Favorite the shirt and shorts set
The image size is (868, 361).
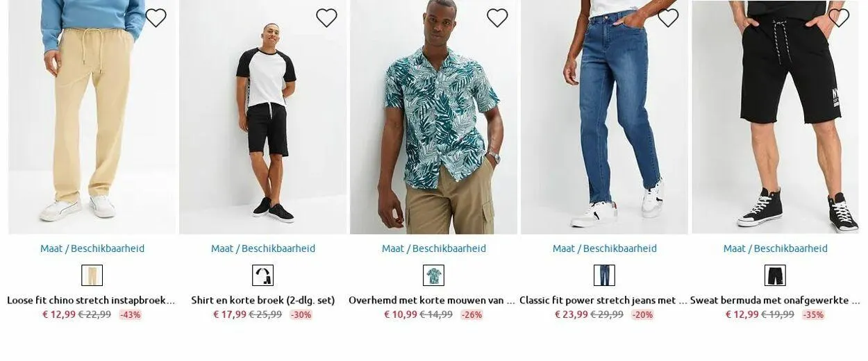pos(326,18)
